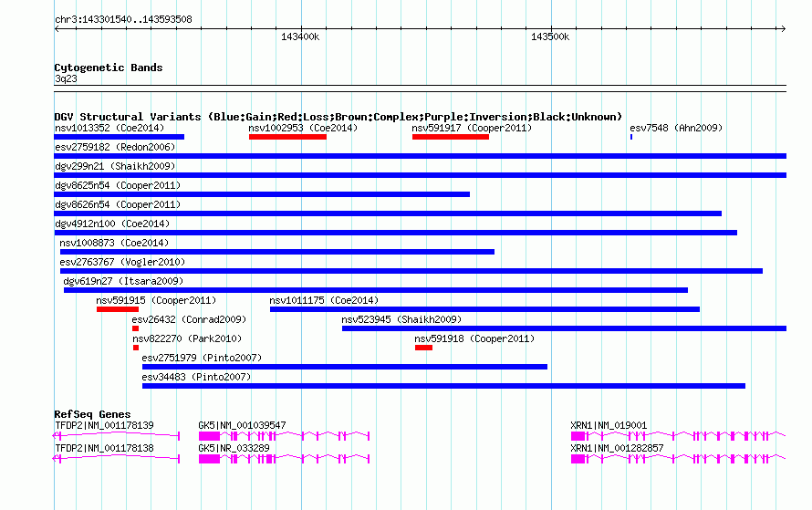
Task: Click the blue bar under dgv8625n54
Action: [262, 194]
